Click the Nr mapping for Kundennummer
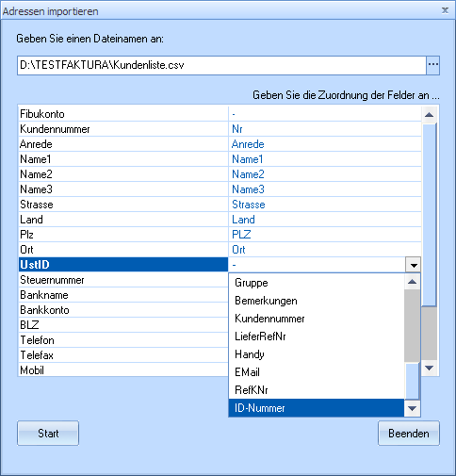The image size is (456, 476). (325, 129)
